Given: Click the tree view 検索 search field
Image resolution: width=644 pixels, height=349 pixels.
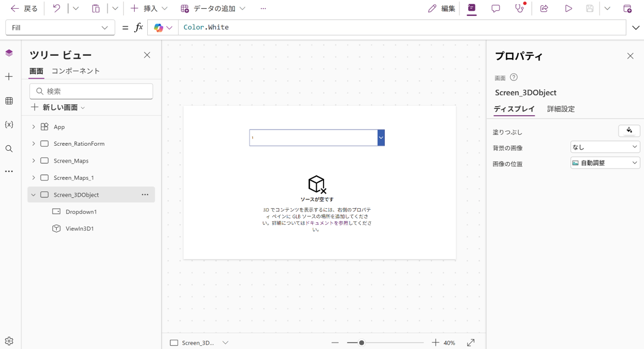Looking at the screenshot, I should 91,91.
